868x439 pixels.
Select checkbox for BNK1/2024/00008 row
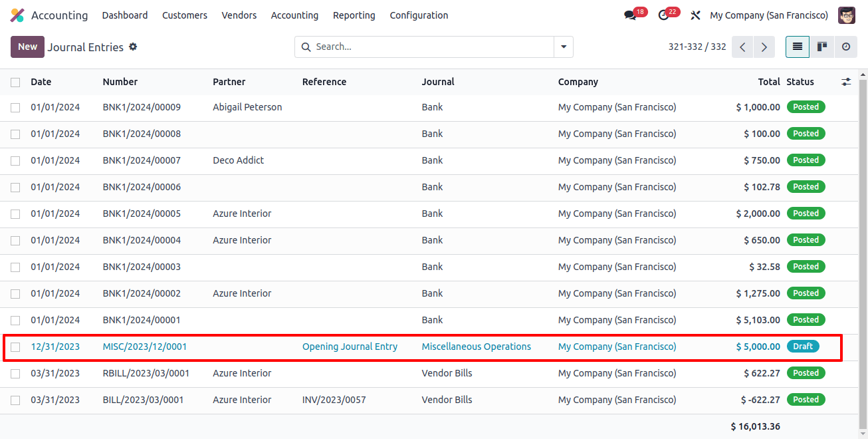15,134
